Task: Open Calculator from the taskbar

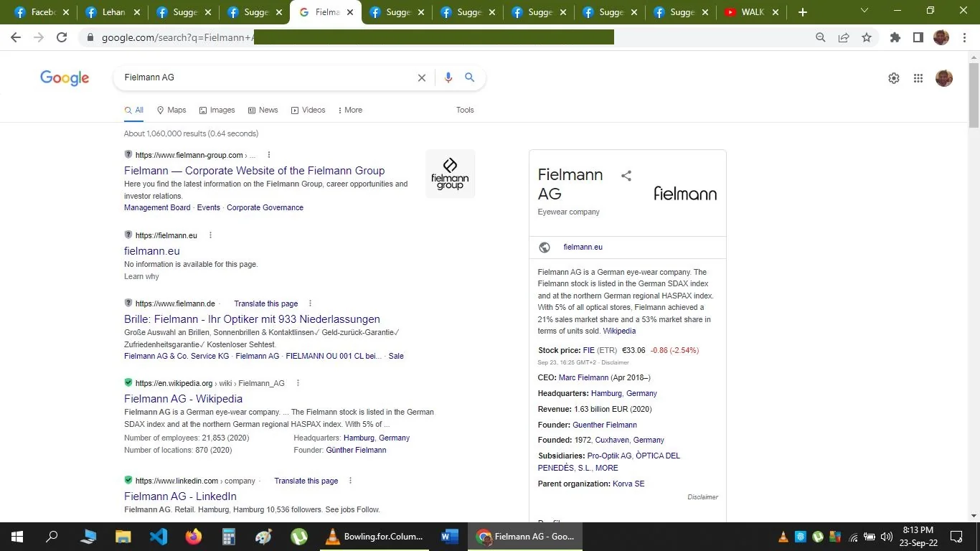Action: (228, 536)
